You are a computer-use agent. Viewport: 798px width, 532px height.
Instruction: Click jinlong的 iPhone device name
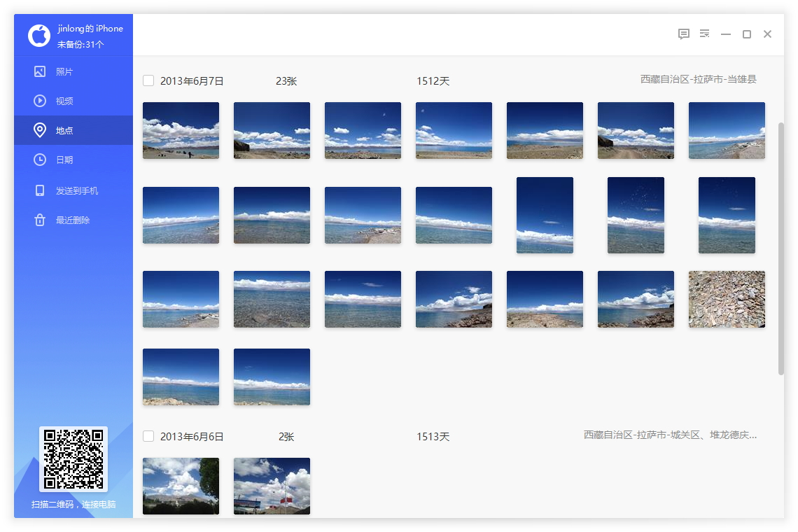click(x=90, y=29)
